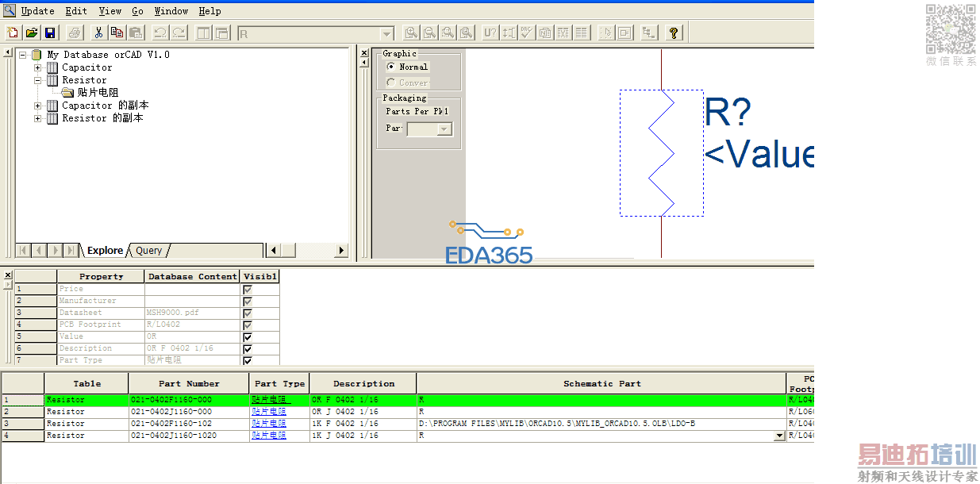Click the Bill of Materials toolbar icon
This screenshot has height=484, width=980.
582,33
